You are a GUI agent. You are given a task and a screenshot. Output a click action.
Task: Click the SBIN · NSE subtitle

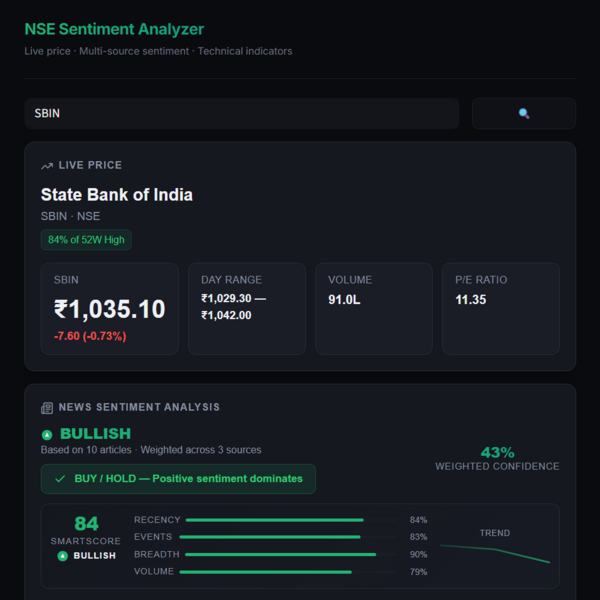pyautogui.click(x=70, y=216)
